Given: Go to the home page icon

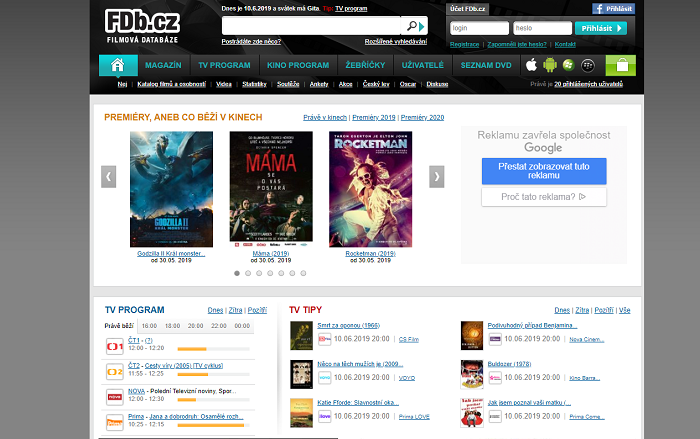Looking at the screenshot, I should [x=118, y=65].
